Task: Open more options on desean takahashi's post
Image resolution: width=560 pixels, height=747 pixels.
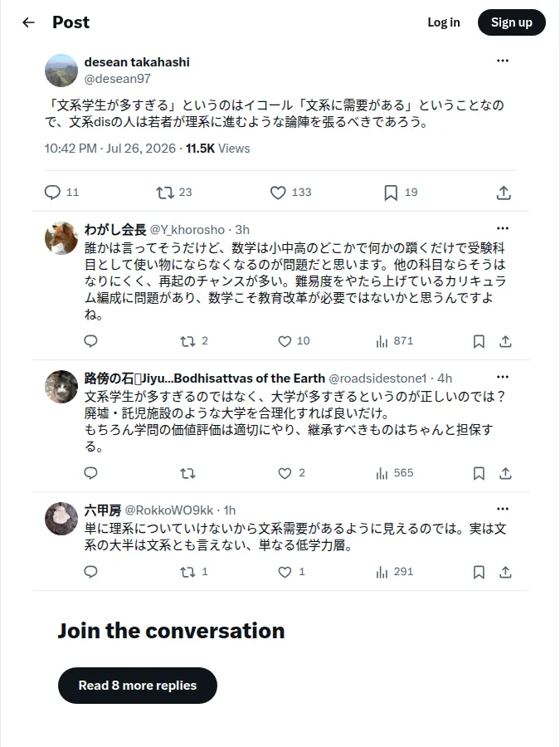Action: pos(503,61)
